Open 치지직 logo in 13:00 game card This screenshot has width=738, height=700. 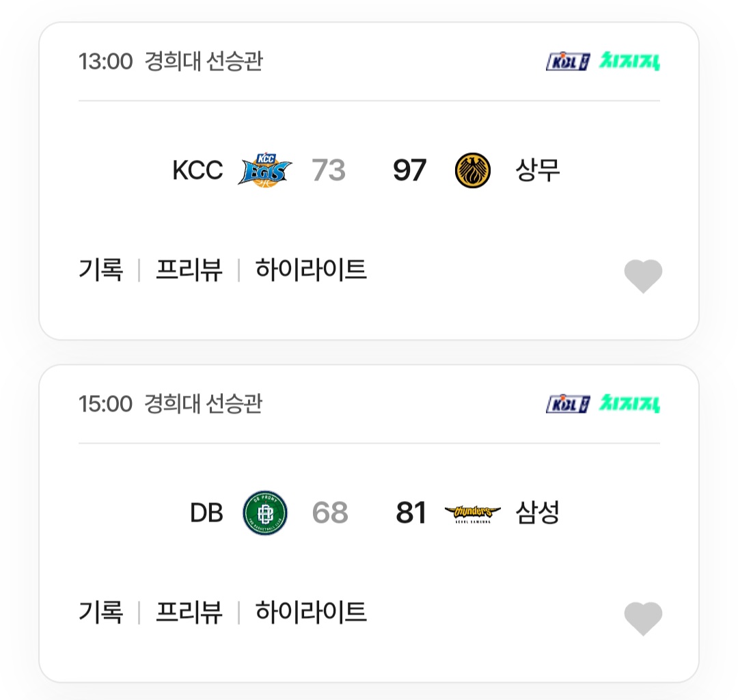[x=629, y=62]
